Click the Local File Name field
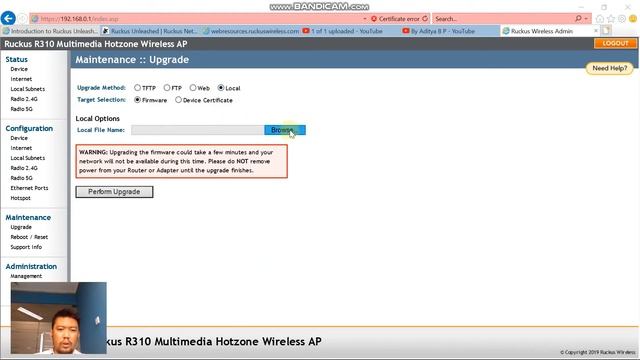 pos(198,130)
